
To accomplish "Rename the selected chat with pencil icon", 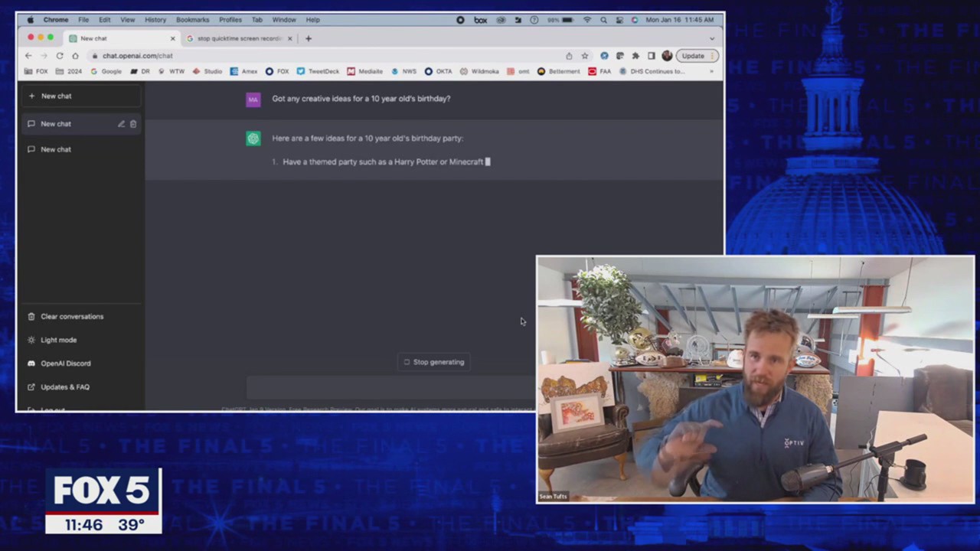I will click(x=121, y=124).
